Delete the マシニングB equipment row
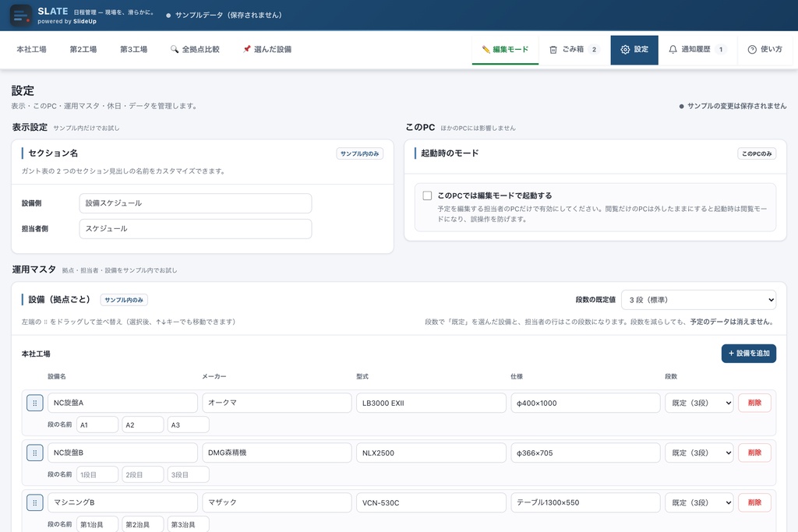This screenshot has width=798, height=532. (754, 502)
